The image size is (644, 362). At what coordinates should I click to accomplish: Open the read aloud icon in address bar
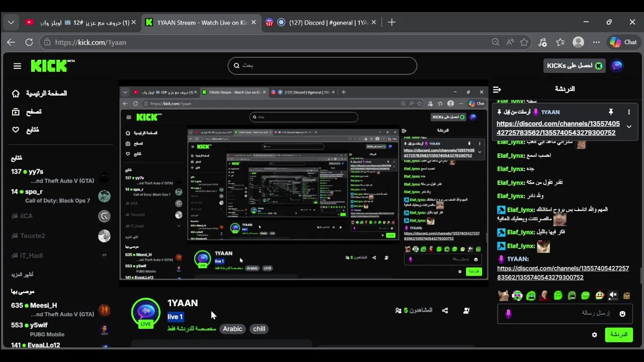(510, 42)
